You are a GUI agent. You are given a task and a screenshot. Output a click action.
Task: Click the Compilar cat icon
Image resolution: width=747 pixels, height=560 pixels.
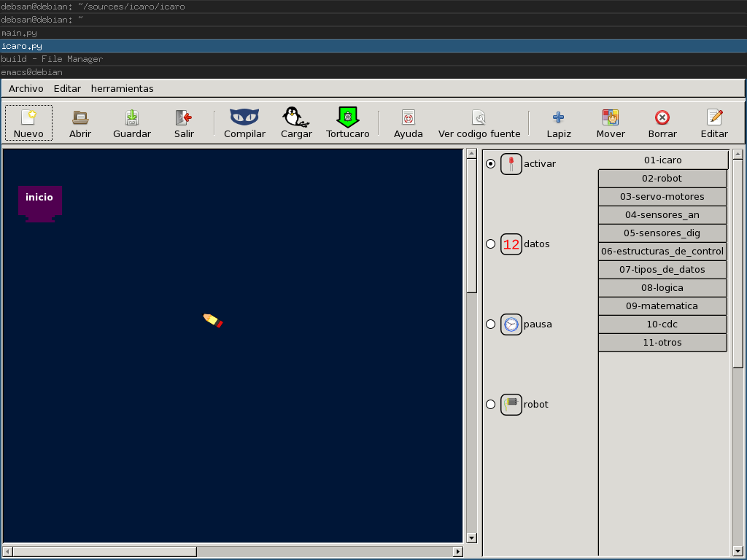244,117
